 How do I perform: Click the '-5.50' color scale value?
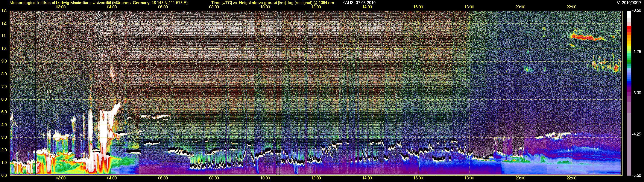[636, 176]
